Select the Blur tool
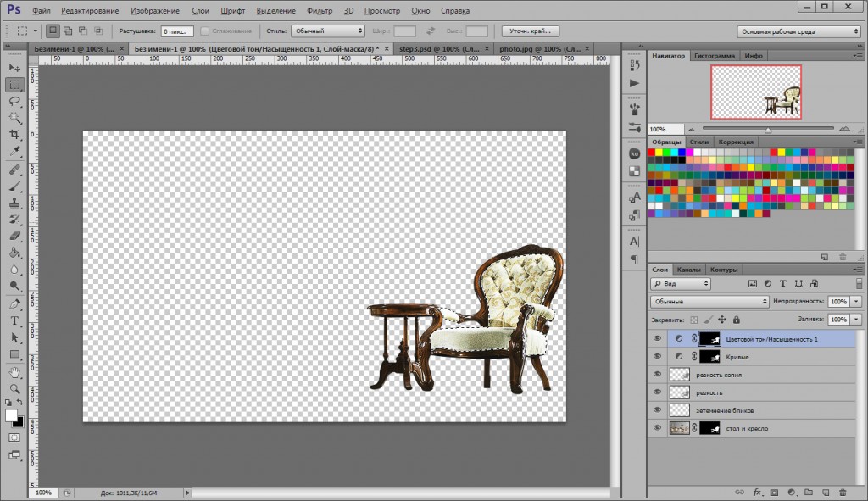868x501 pixels. click(14, 270)
